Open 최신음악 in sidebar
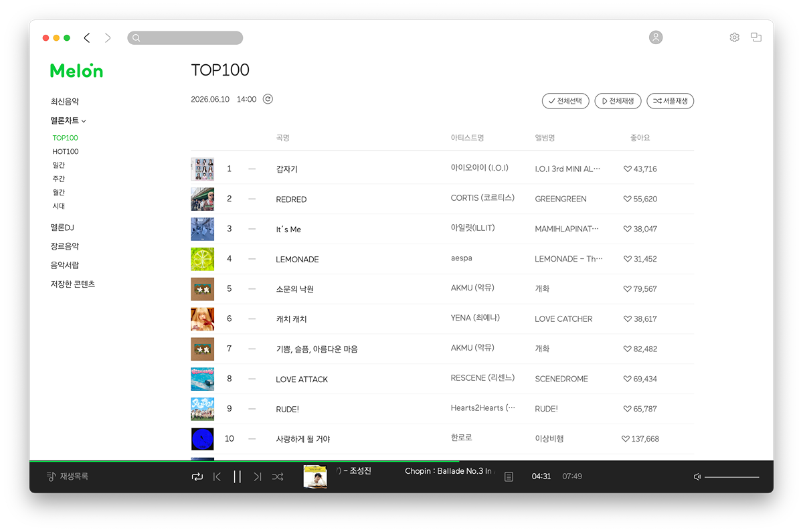803x532 pixels. (65, 102)
